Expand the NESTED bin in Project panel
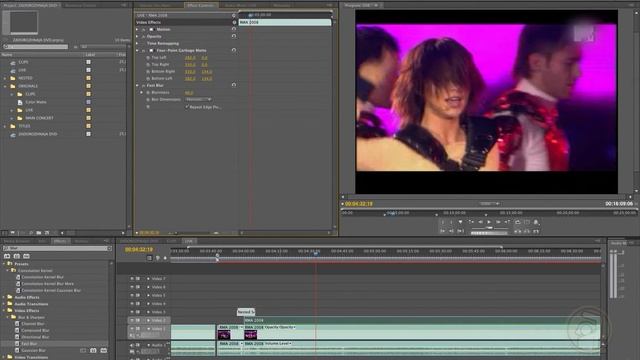 [5, 78]
